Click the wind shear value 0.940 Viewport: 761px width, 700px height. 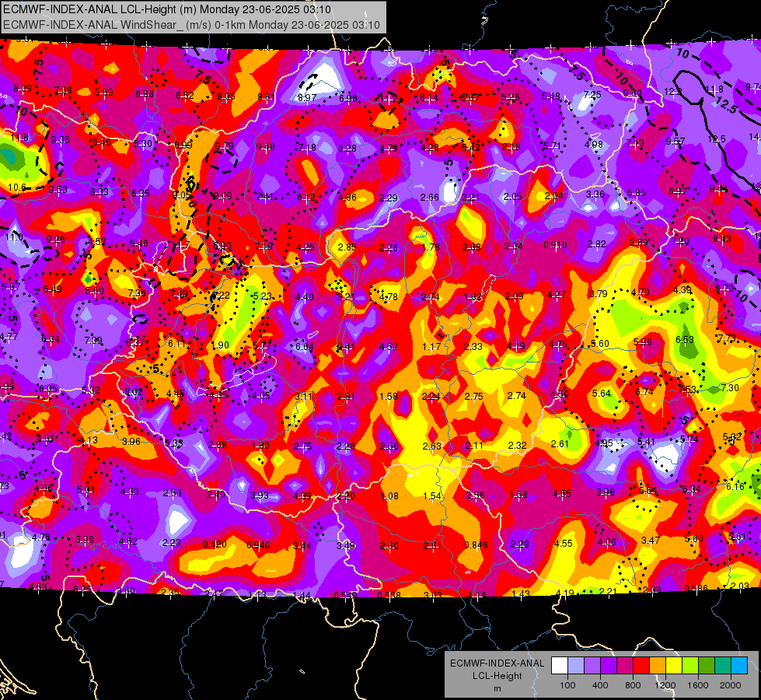point(258,545)
